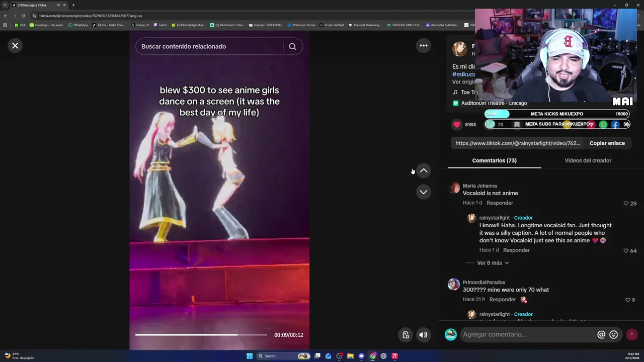The image size is (644, 362).
Task: Click 'Responder' under Maria Johanna's comment
Action: (x=500, y=203)
